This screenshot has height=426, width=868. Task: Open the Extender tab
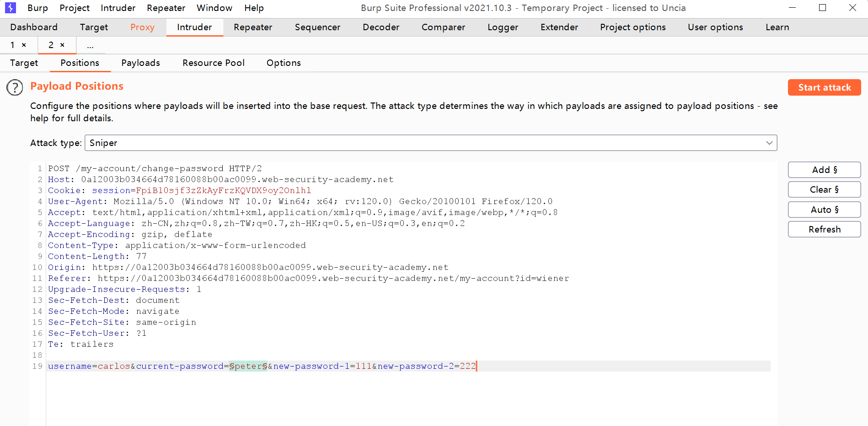559,27
